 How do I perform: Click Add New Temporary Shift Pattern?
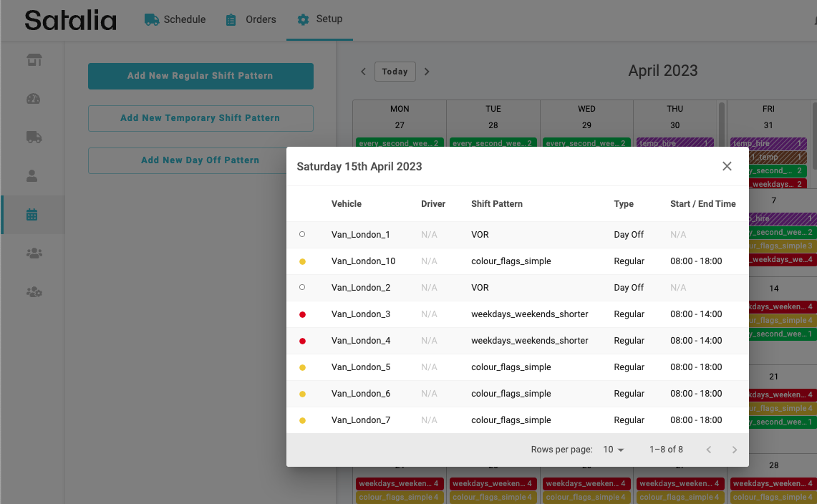click(200, 118)
